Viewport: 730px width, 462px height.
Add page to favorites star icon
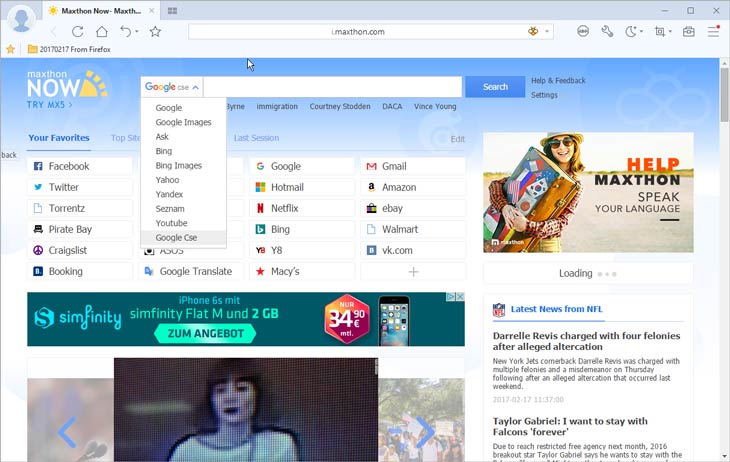tap(155, 32)
